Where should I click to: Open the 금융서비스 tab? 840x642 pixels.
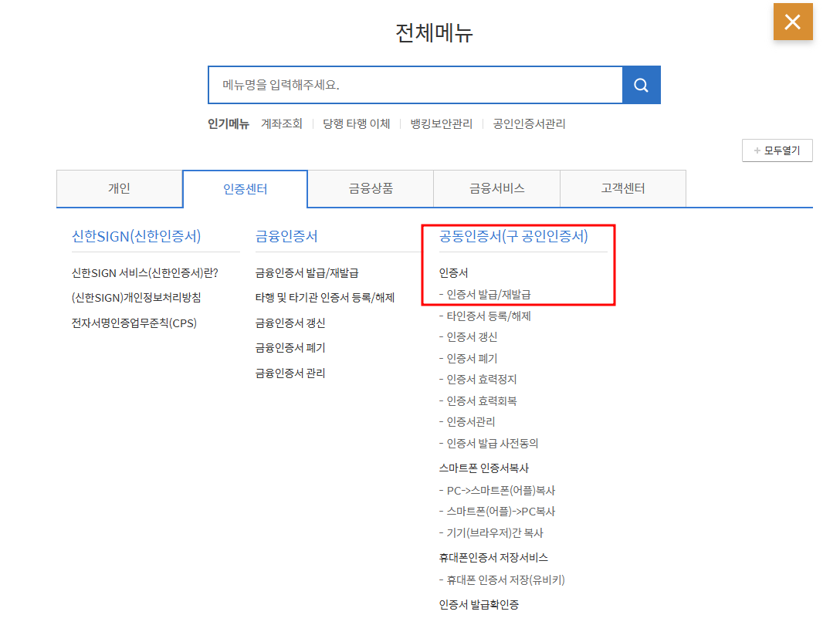tap(497, 188)
